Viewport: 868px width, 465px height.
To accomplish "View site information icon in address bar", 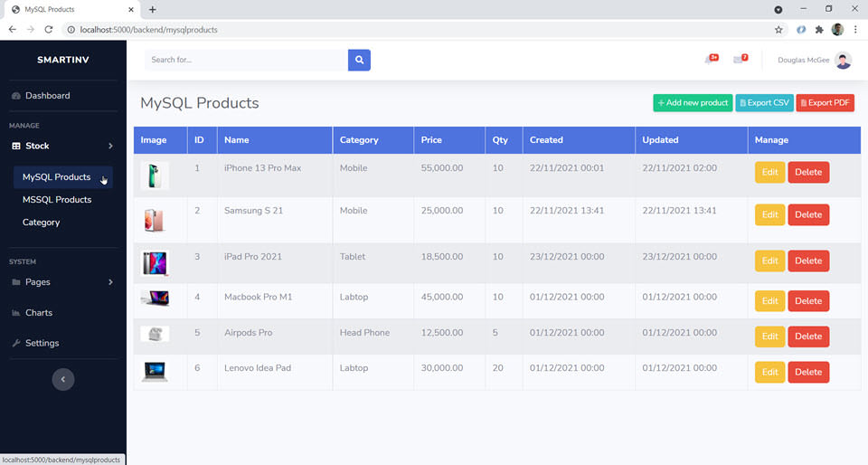I will pos(71,29).
